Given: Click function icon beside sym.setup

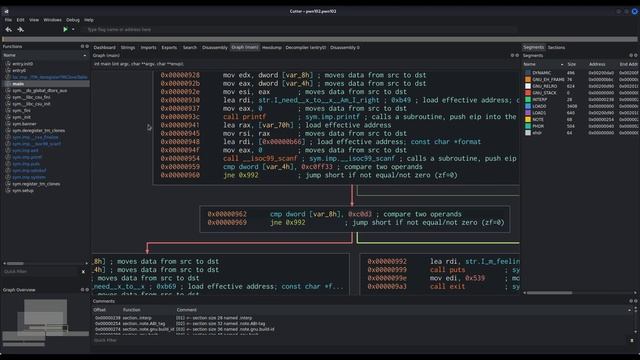Looking at the screenshot, I should (x=8, y=191).
